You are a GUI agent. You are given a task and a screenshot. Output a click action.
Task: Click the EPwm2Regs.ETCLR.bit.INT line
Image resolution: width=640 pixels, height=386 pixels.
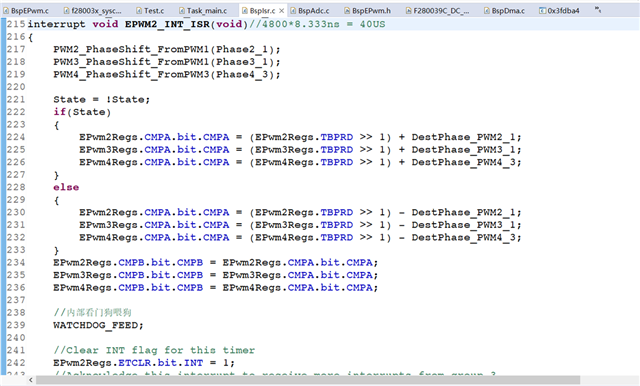click(144, 363)
